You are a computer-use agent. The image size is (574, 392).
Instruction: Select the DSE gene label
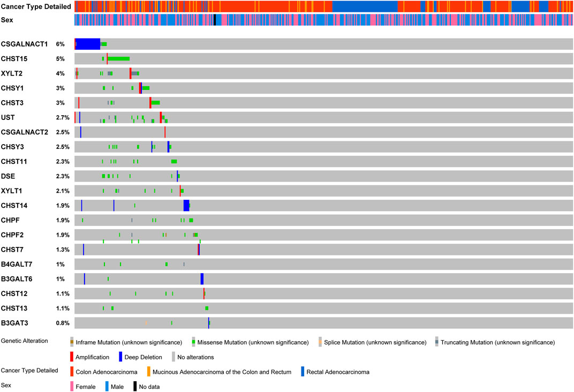click(x=8, y=176)
